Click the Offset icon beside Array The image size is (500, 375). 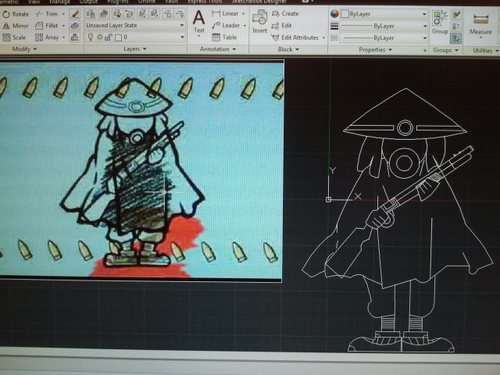click(x=75, y=37)
